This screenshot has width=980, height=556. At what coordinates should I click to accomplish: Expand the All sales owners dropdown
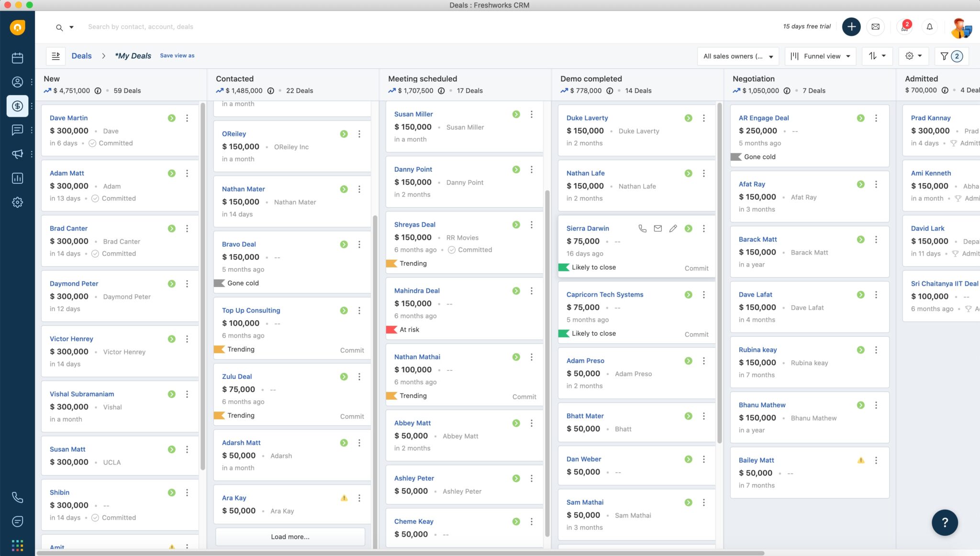coord(738,56)
